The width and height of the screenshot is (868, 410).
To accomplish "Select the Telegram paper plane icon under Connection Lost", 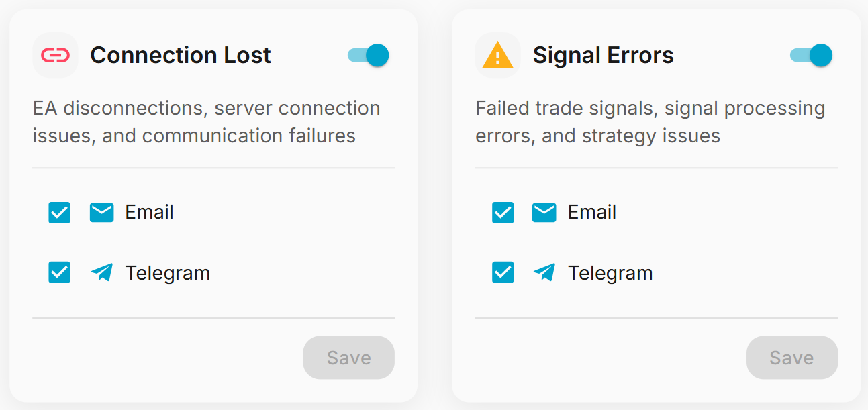I will [x=101, y=272].
